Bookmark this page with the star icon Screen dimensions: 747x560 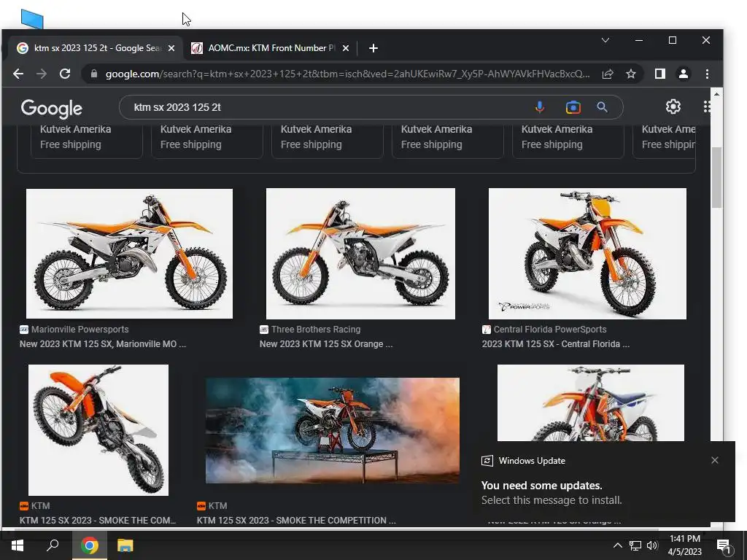[631, 74]
